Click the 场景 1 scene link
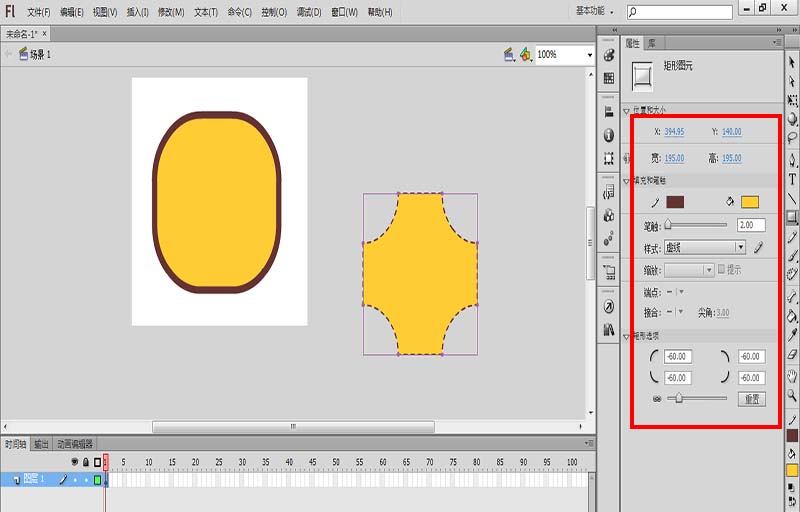Viewport: 800px width, 512px height. (40, 55)
